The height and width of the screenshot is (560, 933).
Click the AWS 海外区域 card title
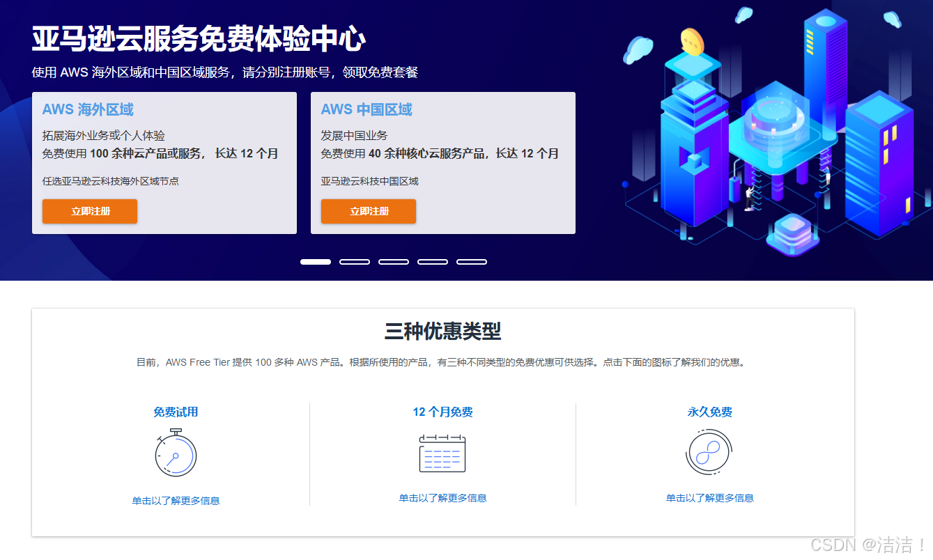88,109
